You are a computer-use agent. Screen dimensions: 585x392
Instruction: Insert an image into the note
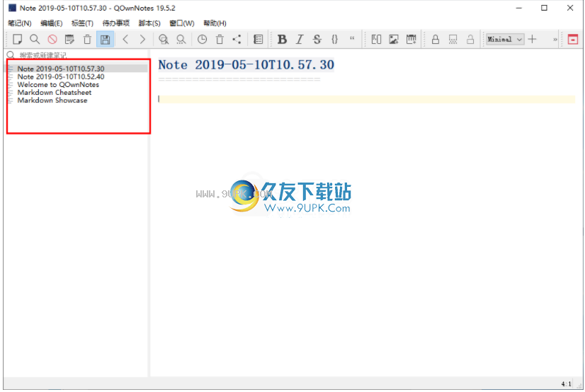pos(394,39)
